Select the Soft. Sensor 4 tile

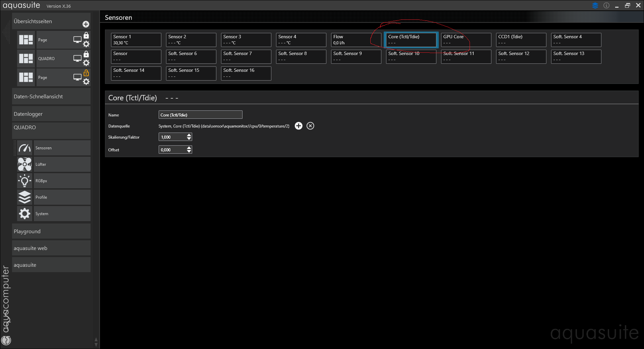pyautogui.click(x=576, y=40)
